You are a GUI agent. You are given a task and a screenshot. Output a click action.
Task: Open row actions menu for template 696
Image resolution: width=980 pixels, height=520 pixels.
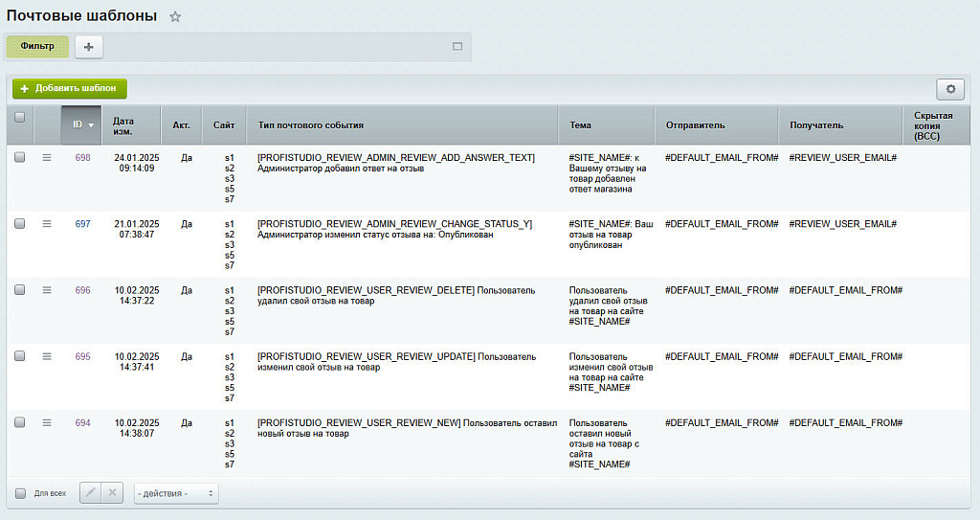47,290
